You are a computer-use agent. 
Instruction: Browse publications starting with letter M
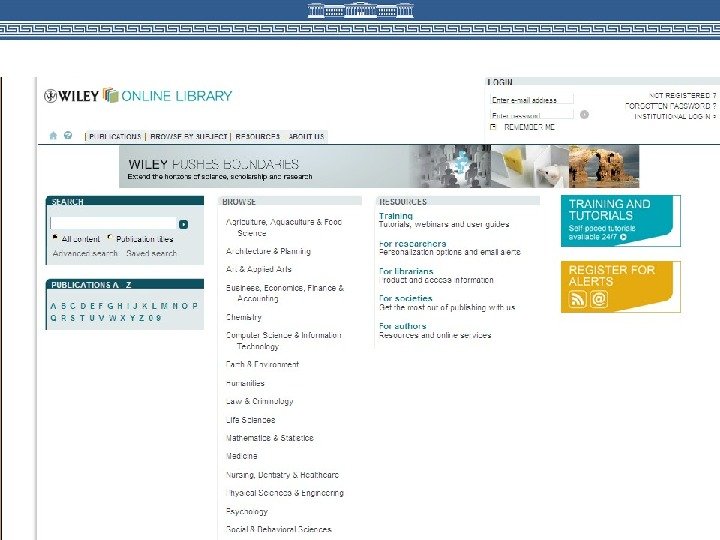tap(164, 306)
